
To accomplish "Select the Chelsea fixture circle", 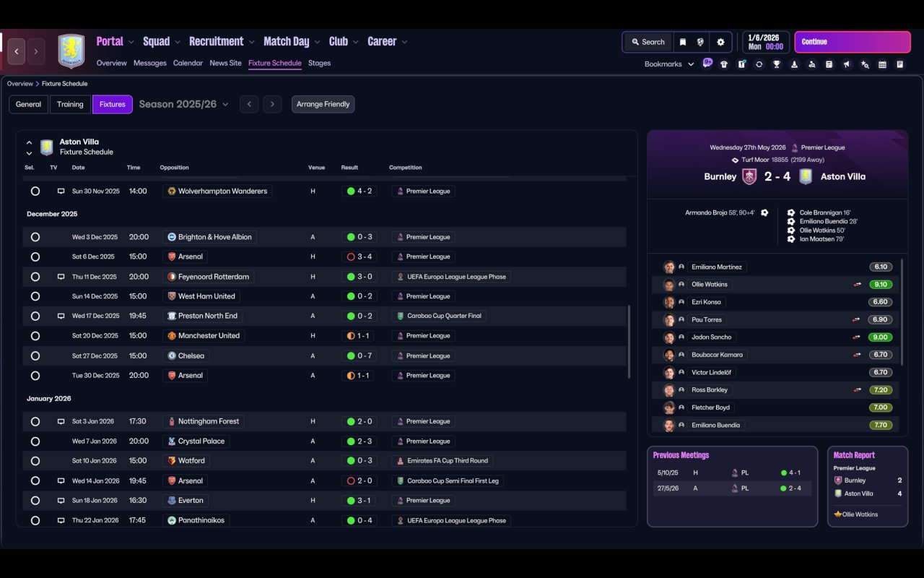I will click(35, 356).
